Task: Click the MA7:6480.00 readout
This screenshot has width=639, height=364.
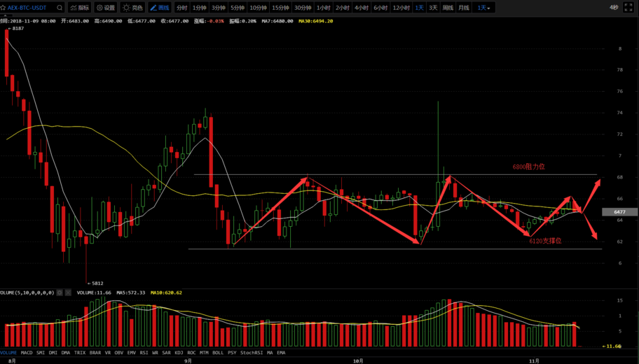Action: [x=277, y=21]
